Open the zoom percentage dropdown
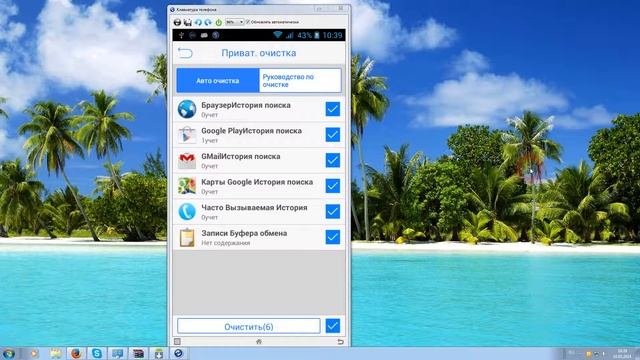 coord(235,22)
